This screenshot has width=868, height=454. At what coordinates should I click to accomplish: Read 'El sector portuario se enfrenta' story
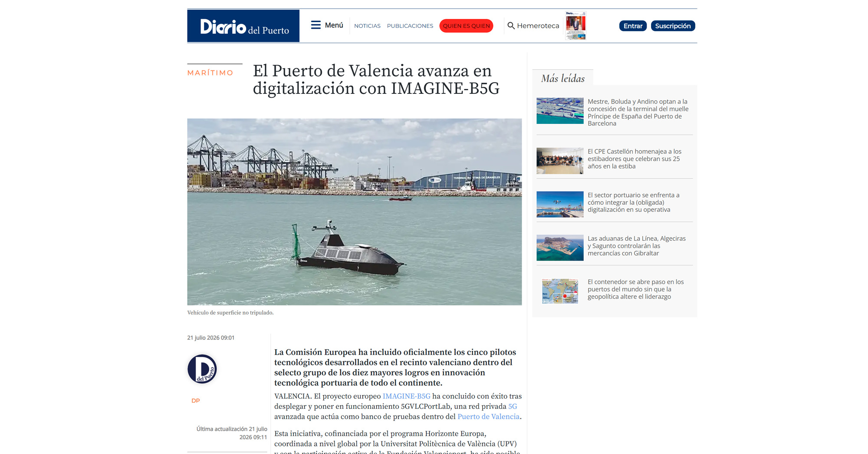634,202
